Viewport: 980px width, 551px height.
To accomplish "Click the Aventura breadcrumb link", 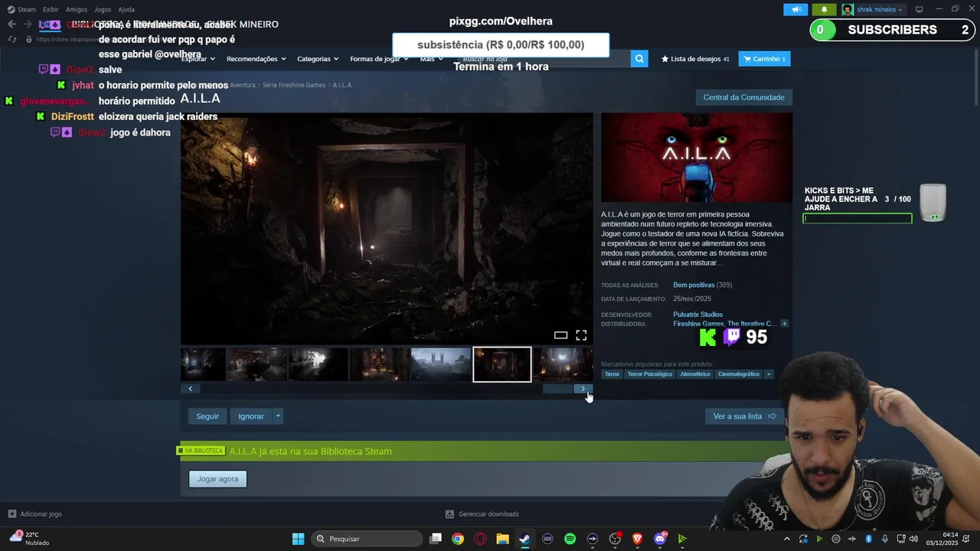I will (x=243, y=85).
